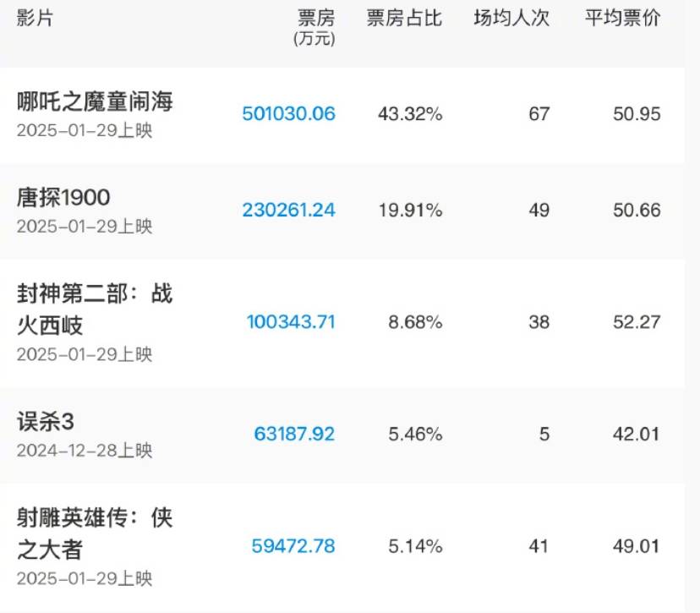This screenshot has height=613, width=700.
Task: Select box office figure 63187.92
Action: [295, 434]
